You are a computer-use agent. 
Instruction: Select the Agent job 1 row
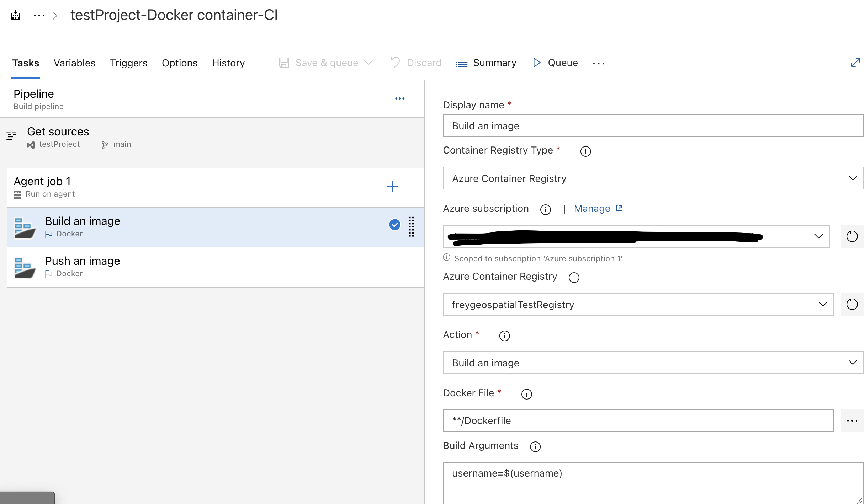(x=216, y=187)
